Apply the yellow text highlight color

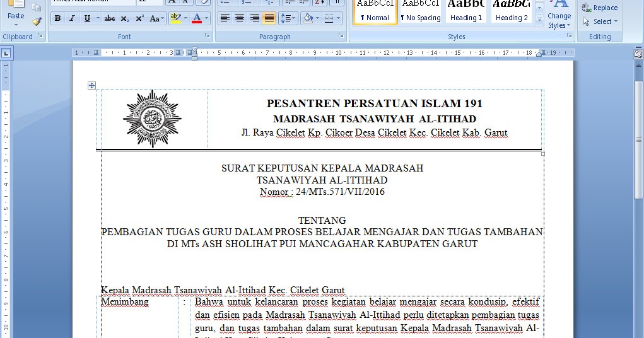(175, 18)
